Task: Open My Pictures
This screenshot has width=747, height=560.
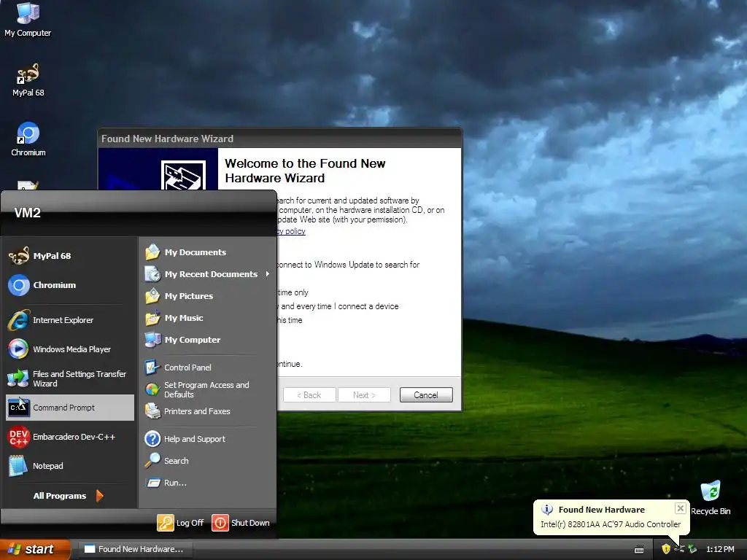Action: 206,296
